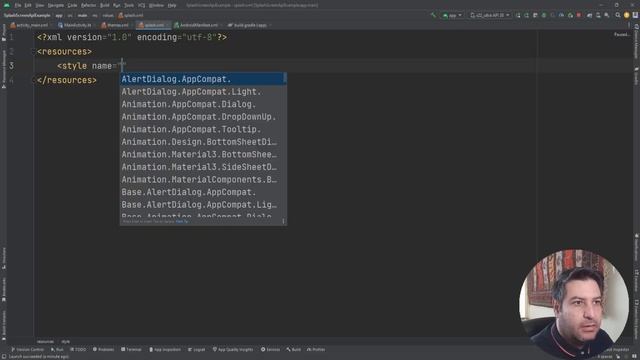
Task: Switch to the themes.xml editor tab
Action: click(115, 25)
